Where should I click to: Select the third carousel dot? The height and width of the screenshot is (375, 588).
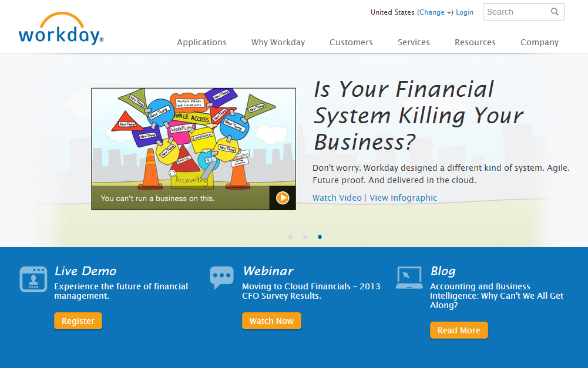click(x=320, y=237)
